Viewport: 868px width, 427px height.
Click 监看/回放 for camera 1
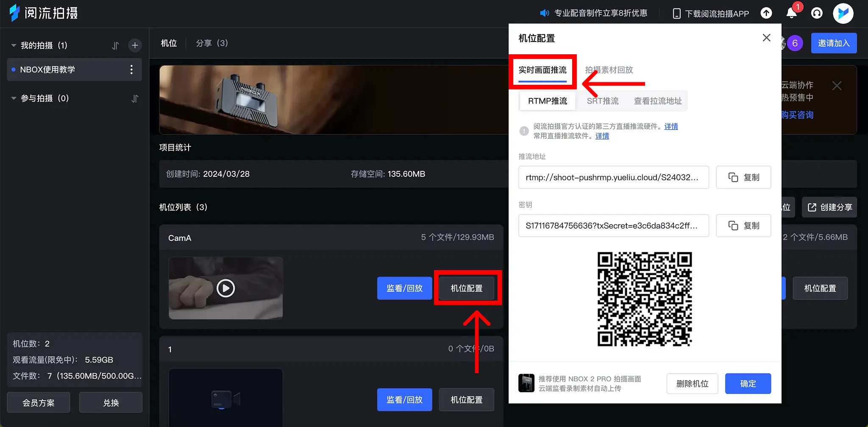coord(404,400)
